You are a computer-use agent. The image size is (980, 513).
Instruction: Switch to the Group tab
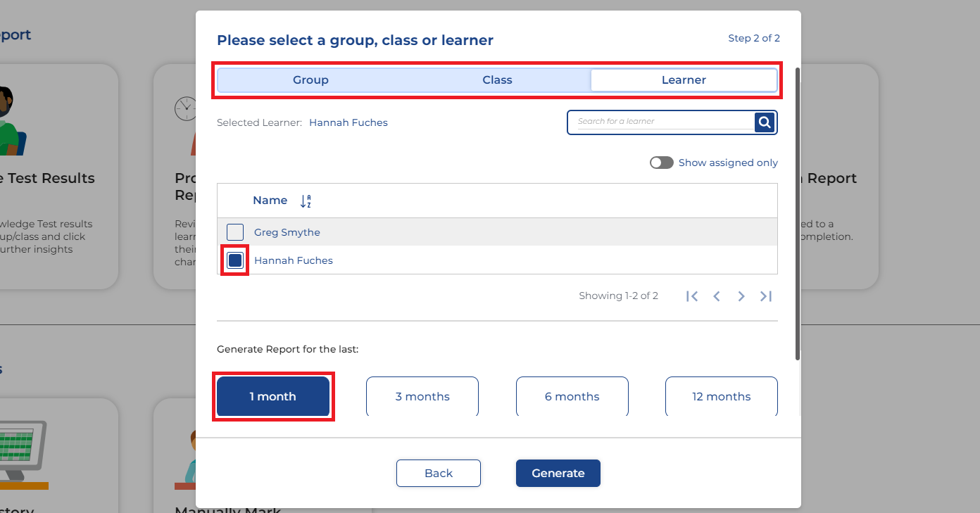[x=310, y=80]
